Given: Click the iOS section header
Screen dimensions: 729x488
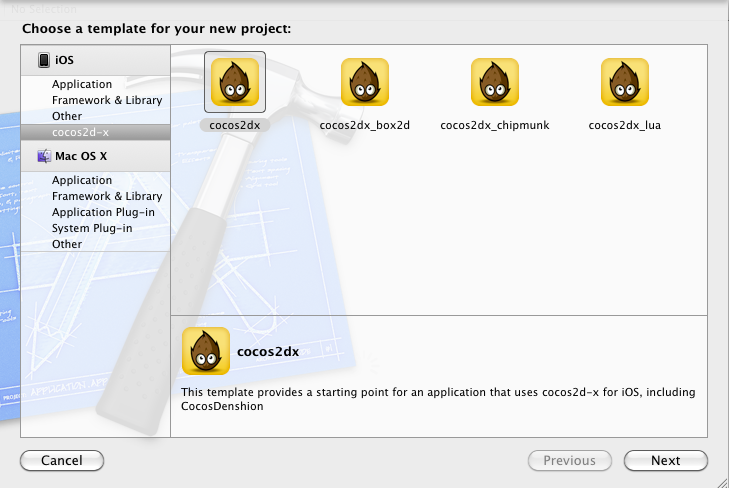Looking at the screenshot, I should point(95,60).
